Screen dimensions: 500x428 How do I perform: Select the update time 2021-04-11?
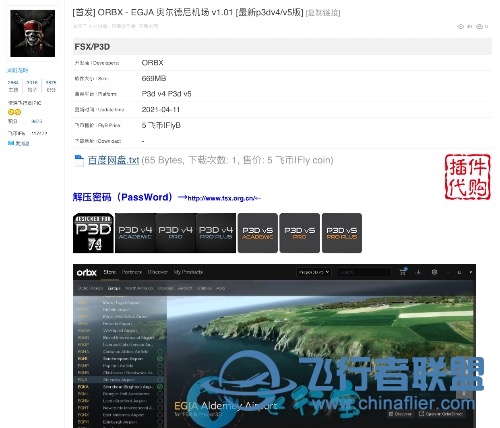coord(161,110)
